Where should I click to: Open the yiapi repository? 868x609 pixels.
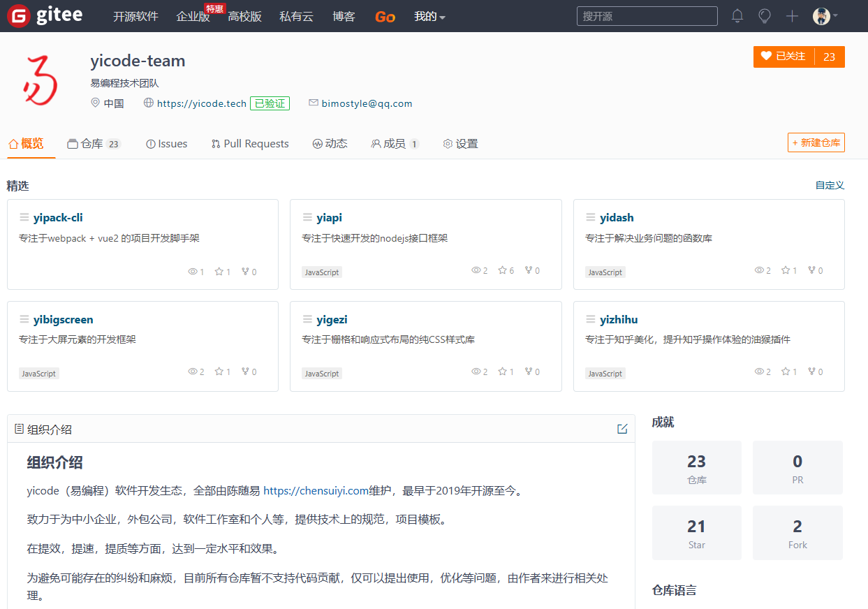coord(329,218)
